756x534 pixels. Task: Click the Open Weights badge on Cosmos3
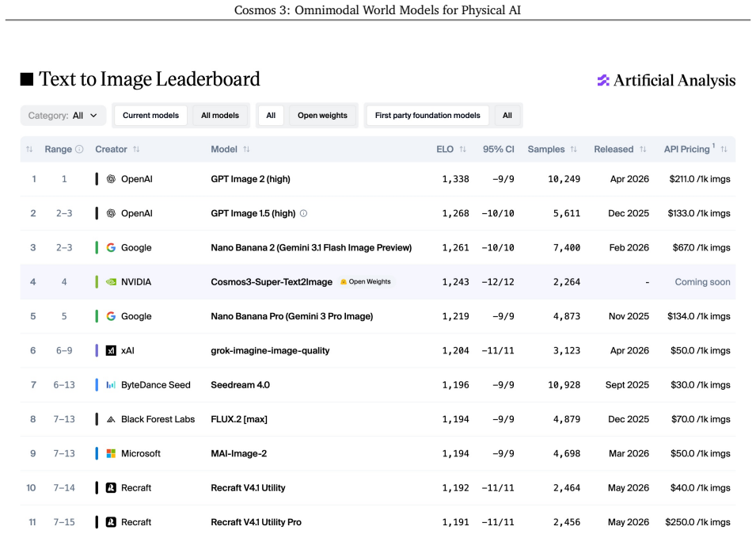point(366,282)
